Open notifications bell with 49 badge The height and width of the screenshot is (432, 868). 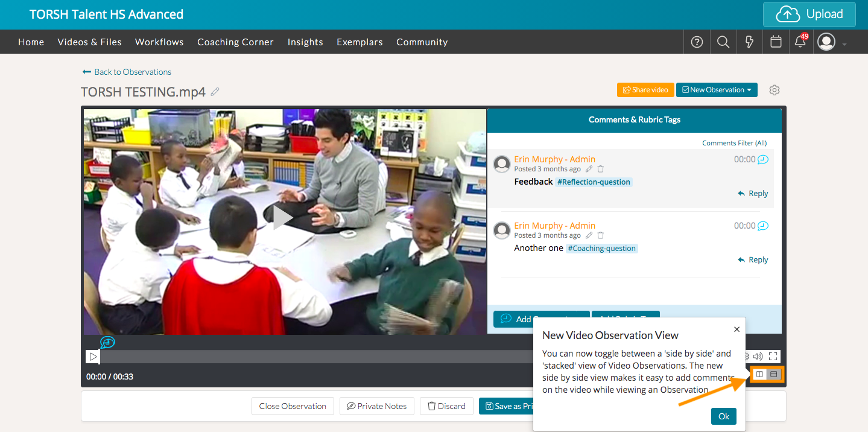pyautogui.click(x=800, y=42)
